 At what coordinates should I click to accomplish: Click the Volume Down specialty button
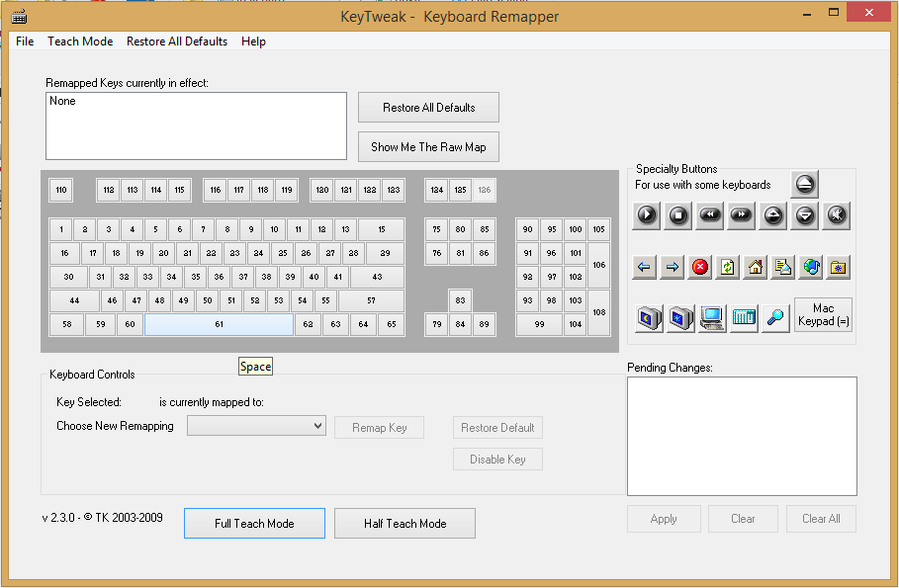(x=805, y=215)
